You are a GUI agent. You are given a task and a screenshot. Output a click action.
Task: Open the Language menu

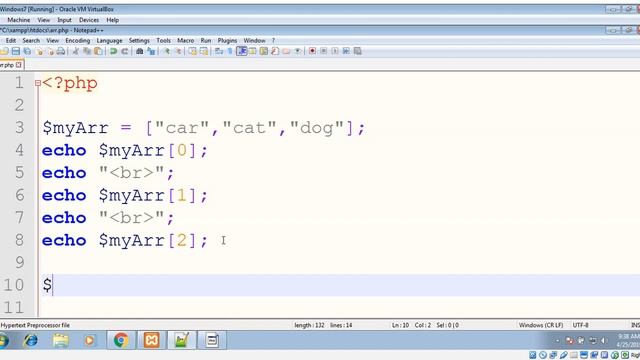pos(109,40)
